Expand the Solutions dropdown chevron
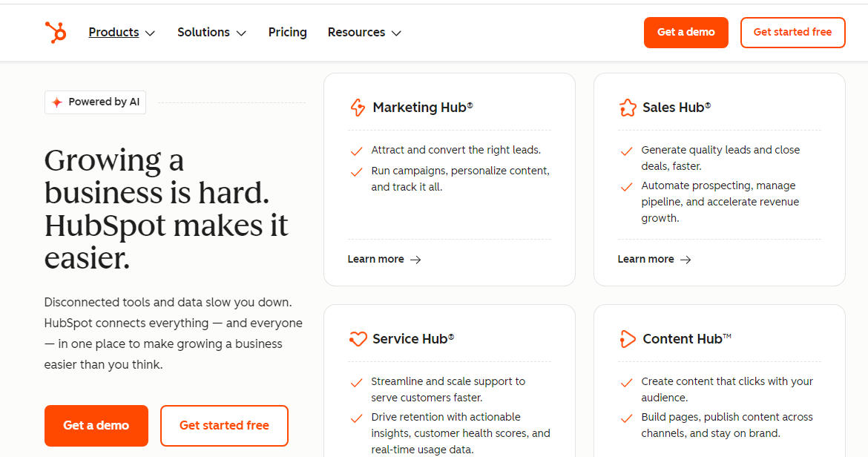868x457 pixels. 241,33
